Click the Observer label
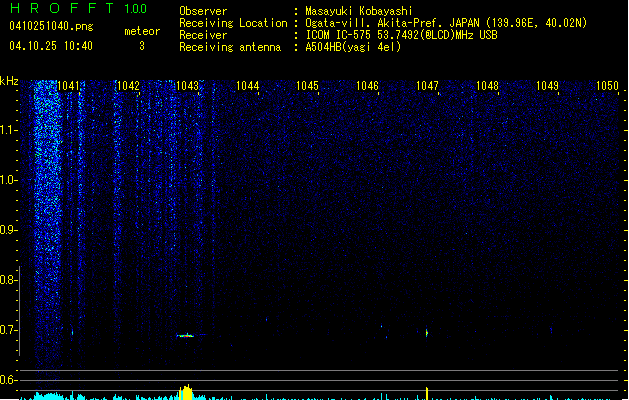629x400 pixels. click(x=203, y=11)
